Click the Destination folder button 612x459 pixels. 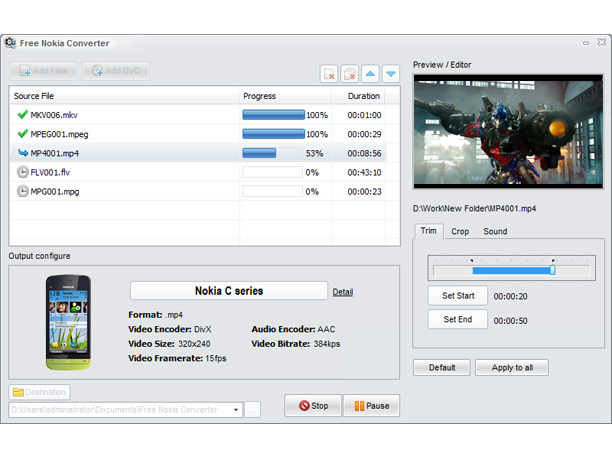[x=39, y=392]
